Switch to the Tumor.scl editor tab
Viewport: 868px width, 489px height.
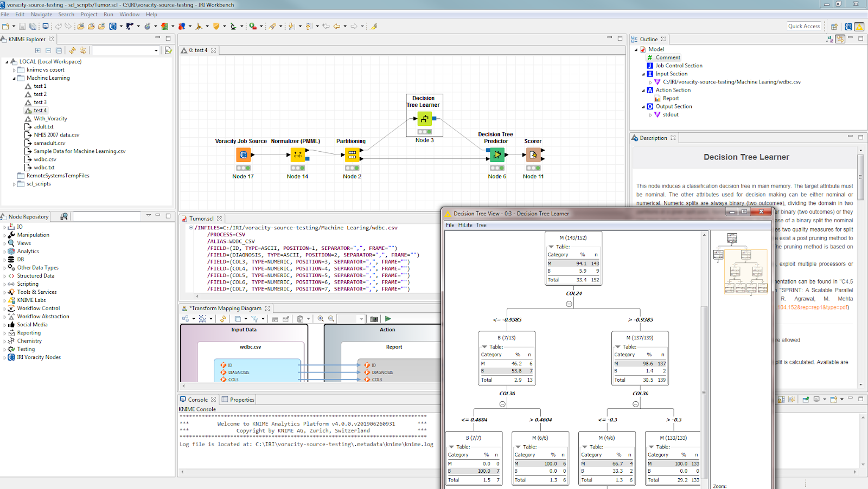coord(201,218)
